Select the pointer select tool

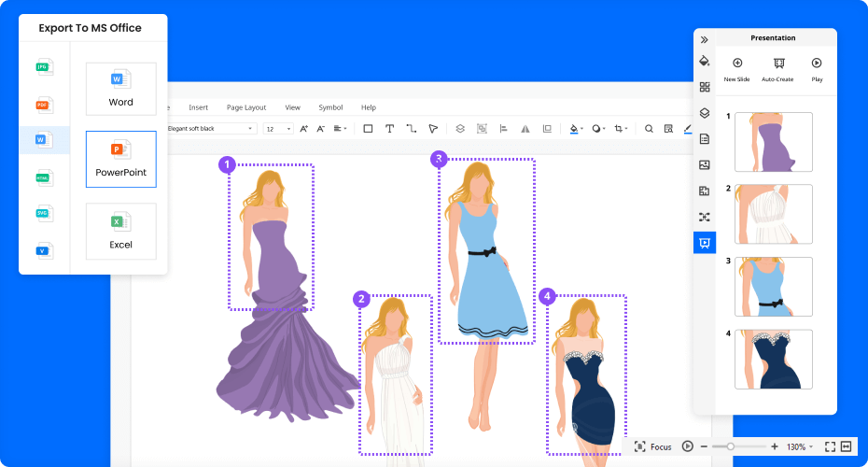point(433,129)
